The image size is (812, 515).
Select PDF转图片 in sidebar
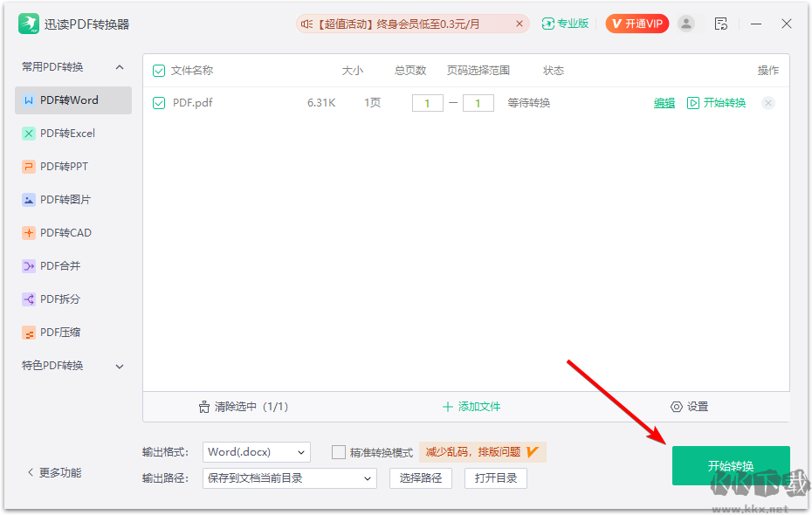click(x=73, y=200)
